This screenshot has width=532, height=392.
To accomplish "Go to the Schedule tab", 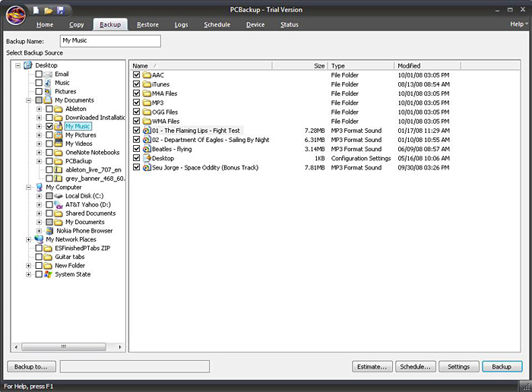I will tap(217, 24).
